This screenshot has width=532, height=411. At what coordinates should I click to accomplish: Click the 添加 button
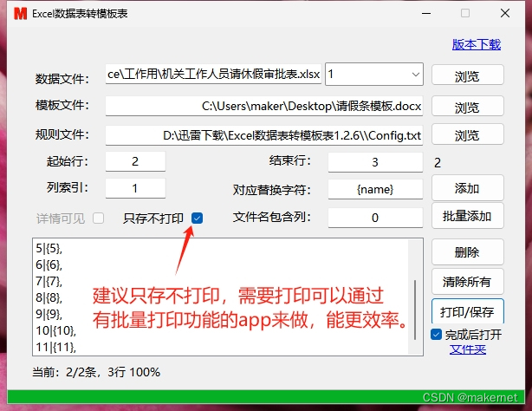(x=468, y=188)
